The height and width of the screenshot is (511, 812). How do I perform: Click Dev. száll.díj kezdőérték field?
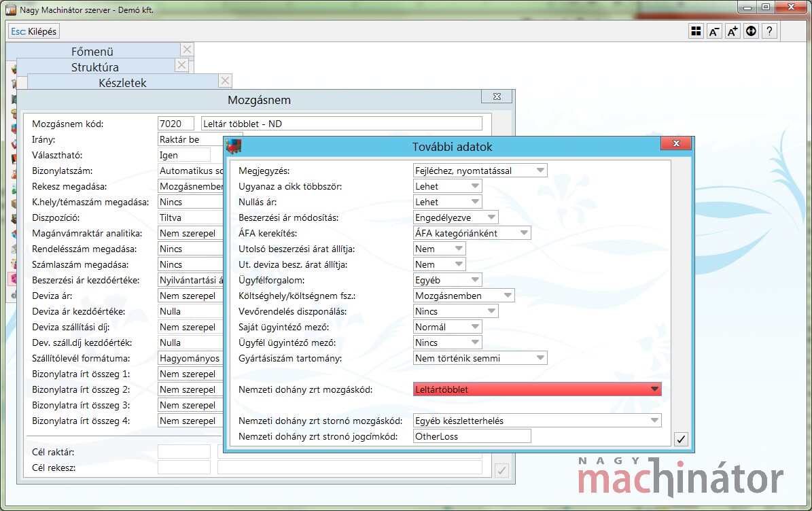point(190,342)
